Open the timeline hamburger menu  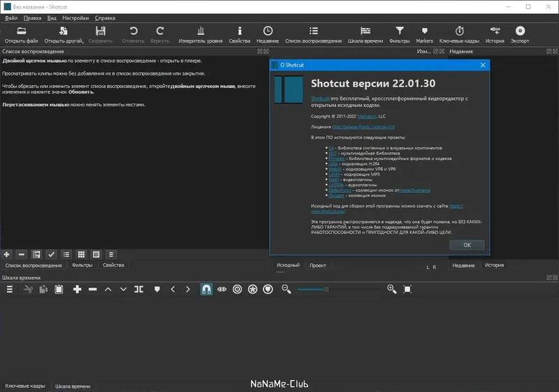(10, 289)
